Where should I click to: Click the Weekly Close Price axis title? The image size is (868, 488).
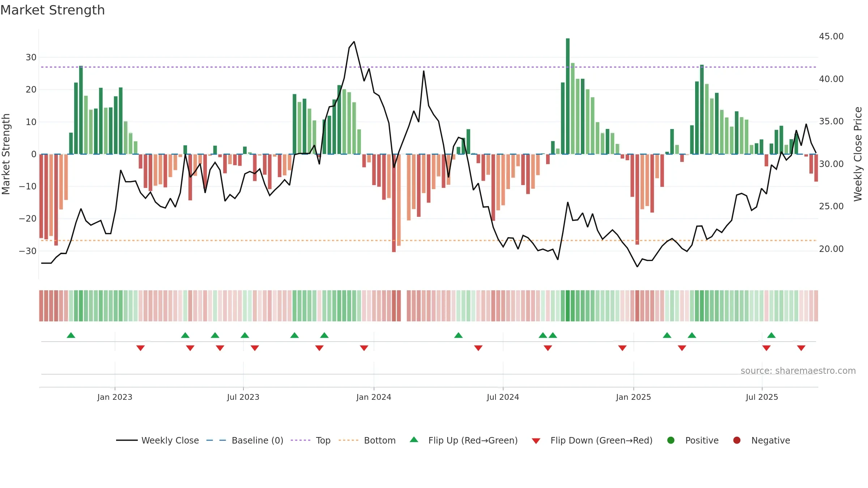(x=858, y=154)
